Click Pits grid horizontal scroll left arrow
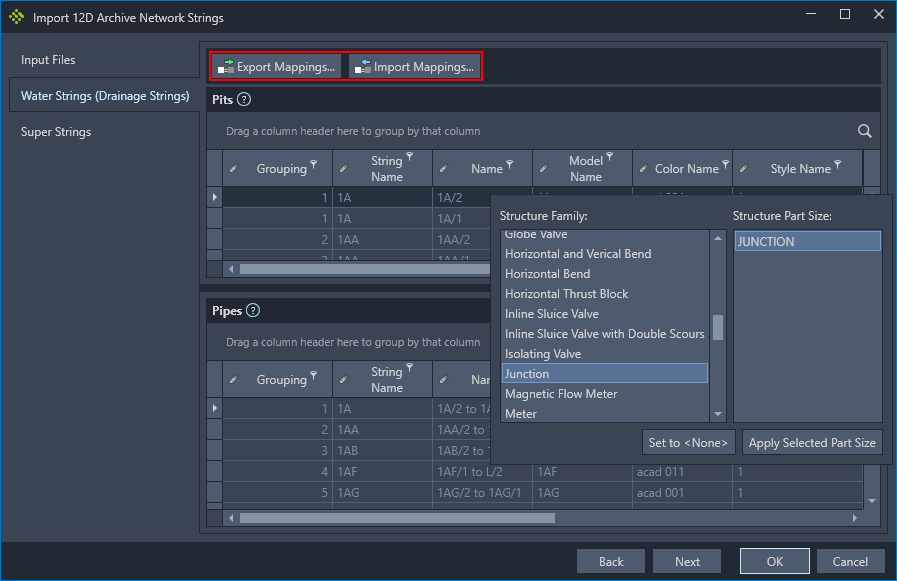This screenshot has width=897, height=581. click(231, 269)
